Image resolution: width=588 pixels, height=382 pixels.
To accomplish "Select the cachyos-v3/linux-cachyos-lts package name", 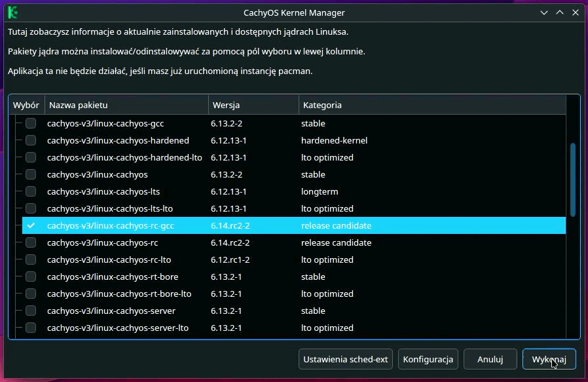I will [x=103, y=192].
